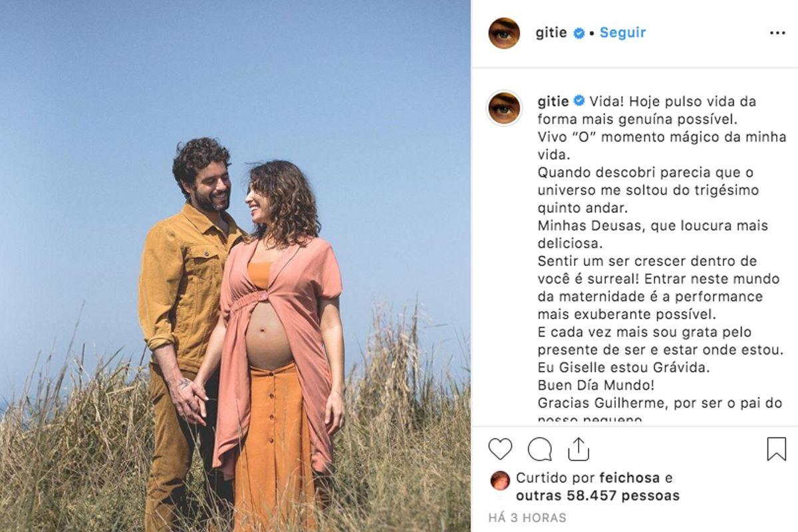Click the feichosa avatar next to Curtido por

click(500, 480)
